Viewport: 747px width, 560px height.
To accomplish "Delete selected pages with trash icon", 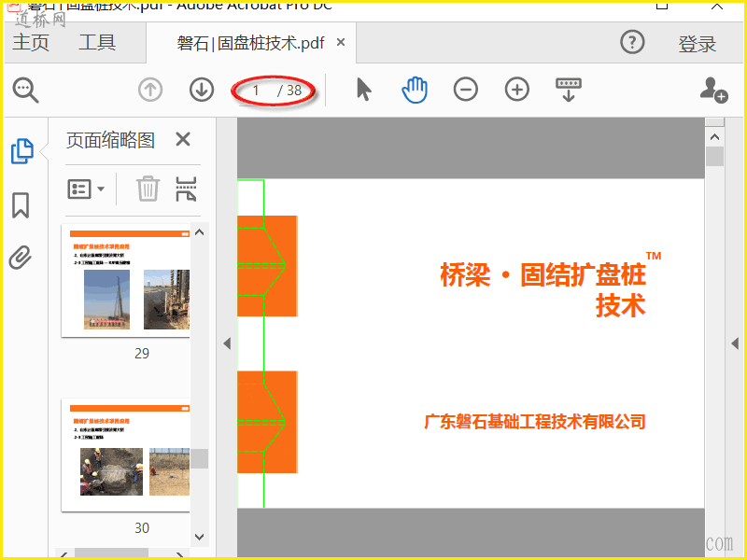I will [148, 189].
